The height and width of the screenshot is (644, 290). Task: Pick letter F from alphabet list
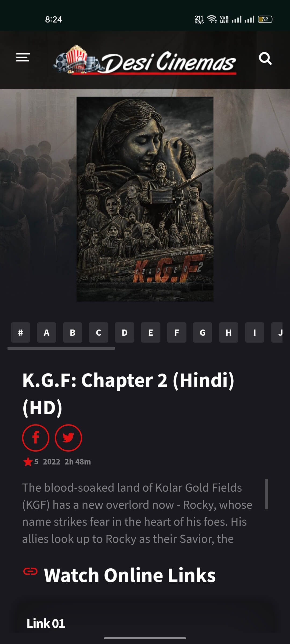177,333
